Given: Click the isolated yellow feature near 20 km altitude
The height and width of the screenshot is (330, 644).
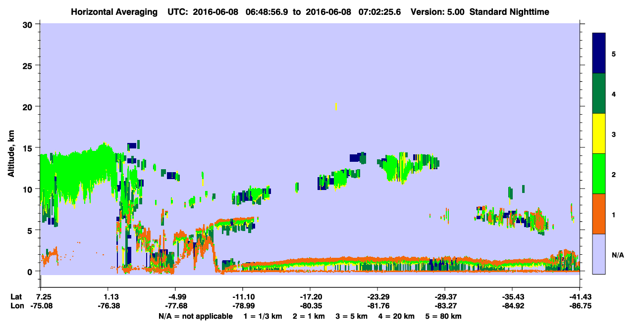Looking at the screenshot, I should [336, 106].
